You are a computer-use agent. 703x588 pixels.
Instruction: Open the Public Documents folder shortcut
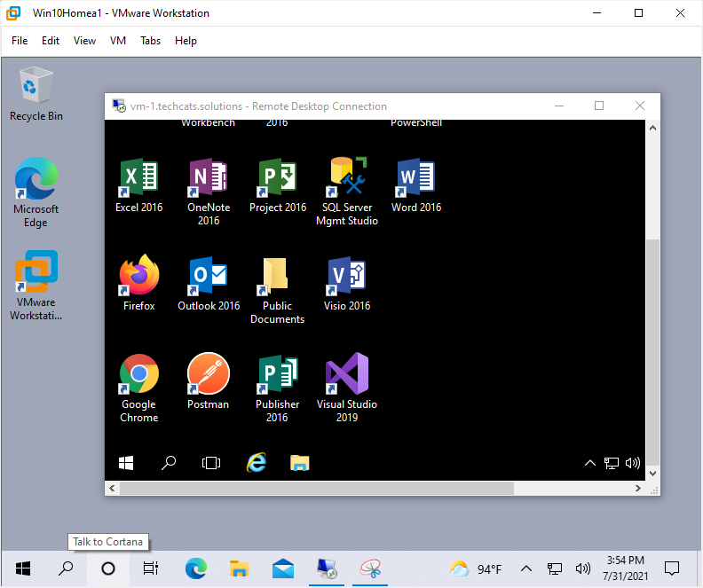coord(278,290)
